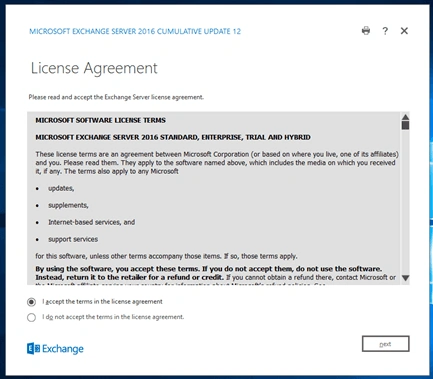Click the STANDARD, ENTERPRISE, TRIAL AND HYBRID line
The height and width of the screenshot is (379, 433).
click(173, 137)
